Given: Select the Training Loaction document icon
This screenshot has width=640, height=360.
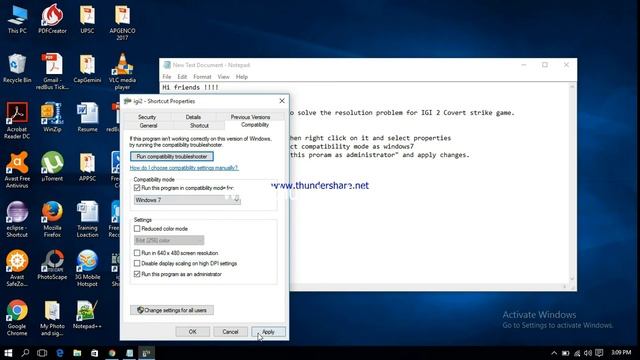Looking at the screenshot, I should coord(87,220).
